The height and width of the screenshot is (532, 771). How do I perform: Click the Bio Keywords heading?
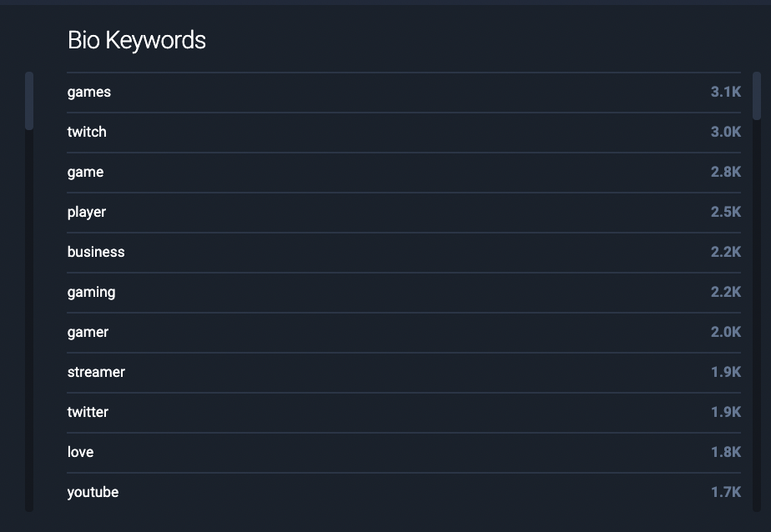point(137,40)
